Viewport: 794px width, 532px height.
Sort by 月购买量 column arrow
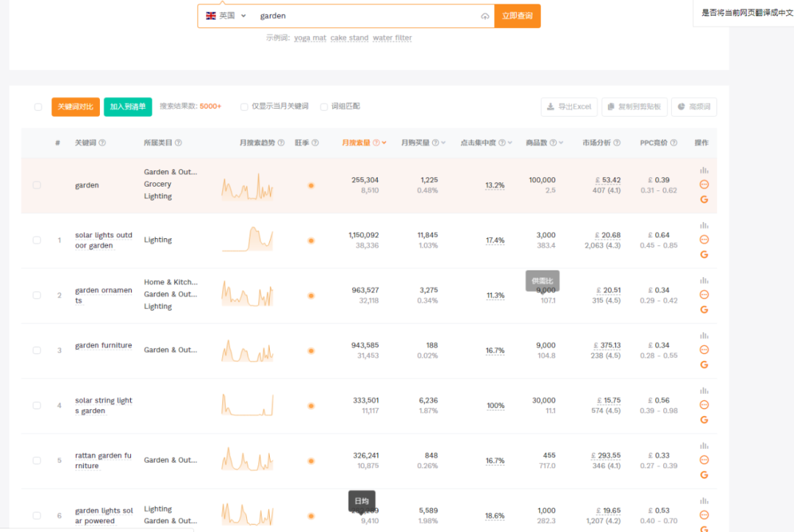click(x=443, y=143)
